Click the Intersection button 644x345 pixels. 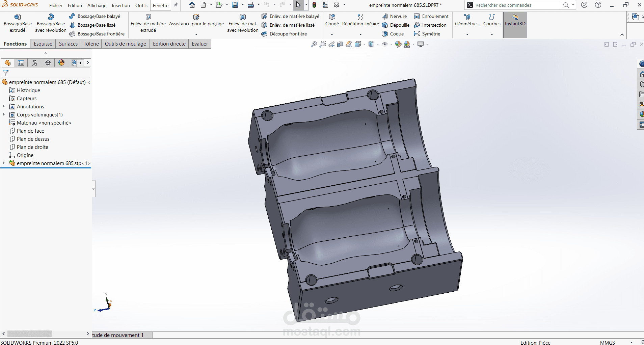click(x=430, y=25)
